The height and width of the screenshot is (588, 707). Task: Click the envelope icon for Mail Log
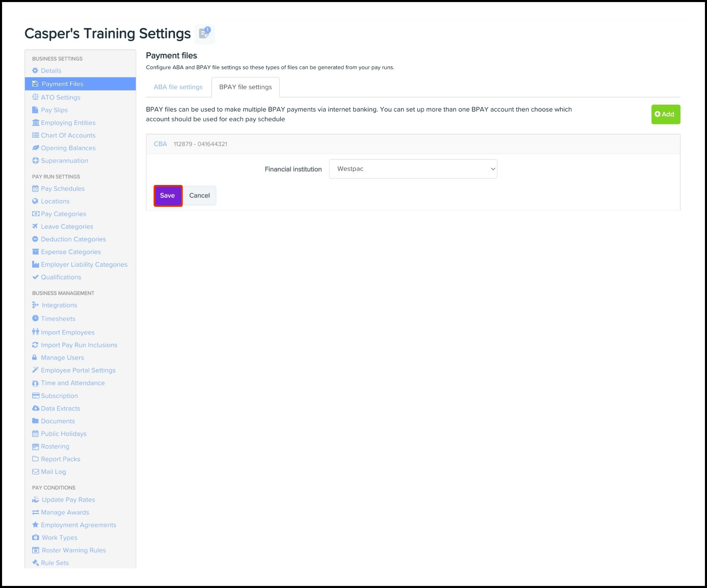[x=35, y=472]
